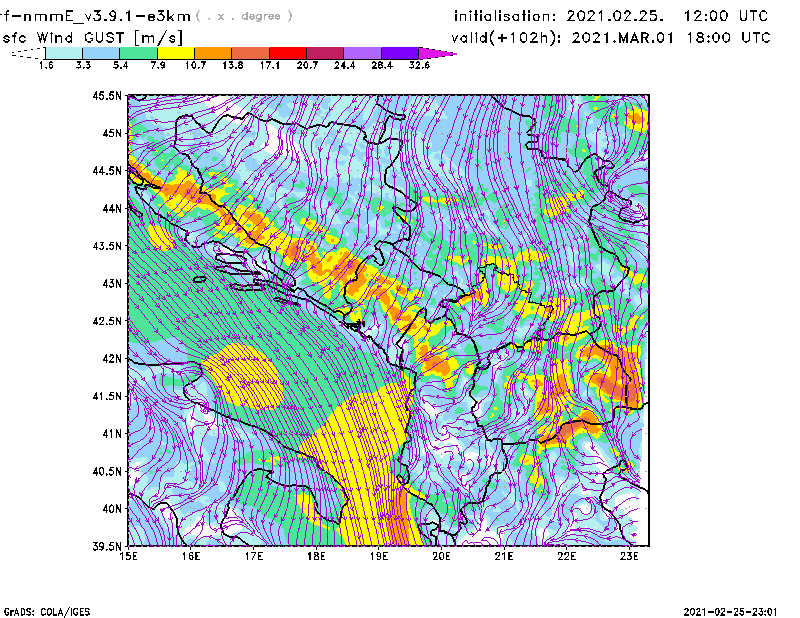Click the 22E longitude label
This screenshot has width=800, height=618.
pyautogui.click(x=566, y=556)
